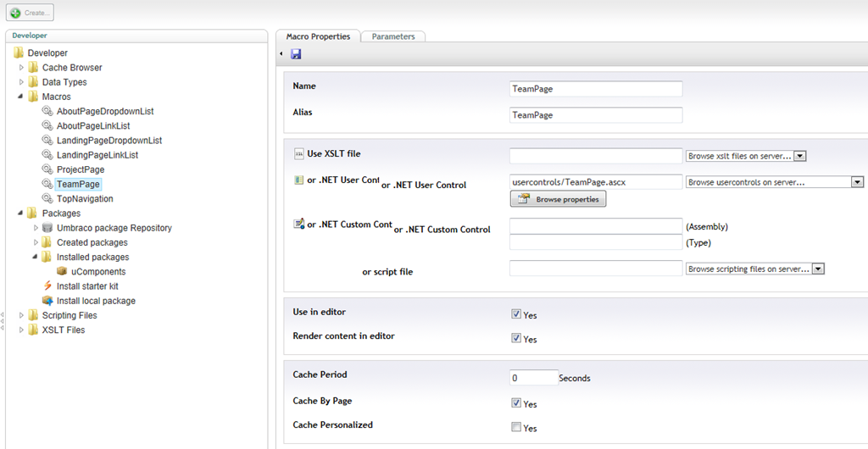Expand the Scripting Files tree node
Screen dimensions: 868x449
click(22, 315)
